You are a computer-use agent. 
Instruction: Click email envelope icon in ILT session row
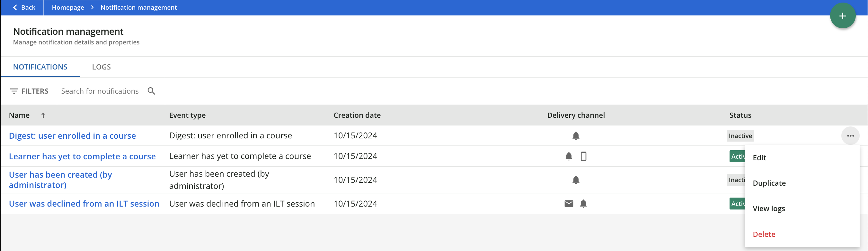coord(569,204)
